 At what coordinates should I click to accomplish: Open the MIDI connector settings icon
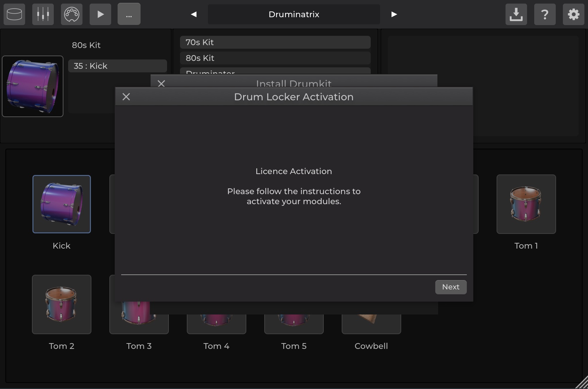[72, 14]
